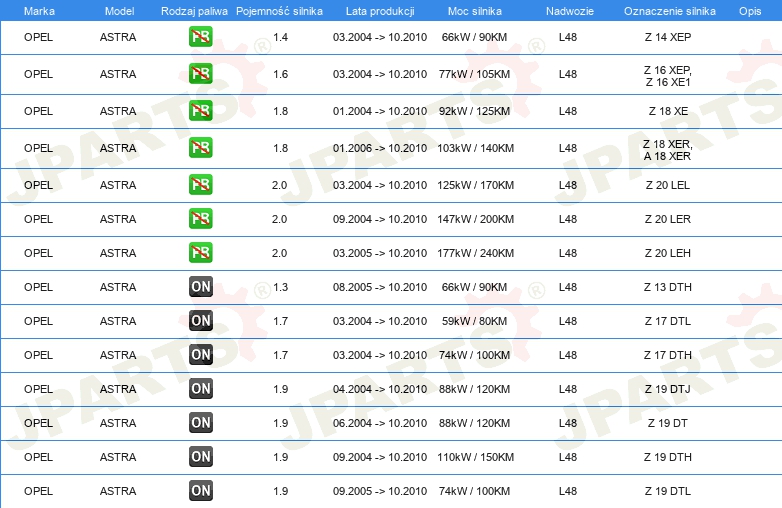This screenshot has height=508, width=782.
Task: Click the ON diesel icon in the Z 19 DTL row
Action: click(200, 491)
